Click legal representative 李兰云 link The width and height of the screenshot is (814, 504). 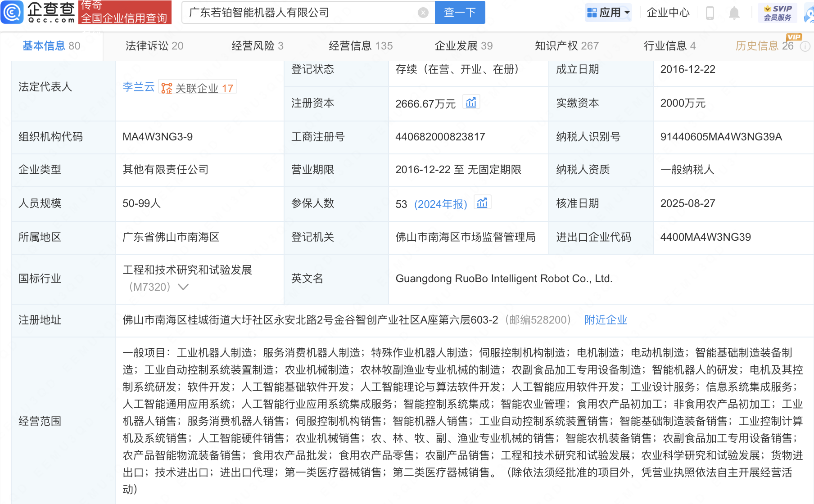click(x=138, y=88)
